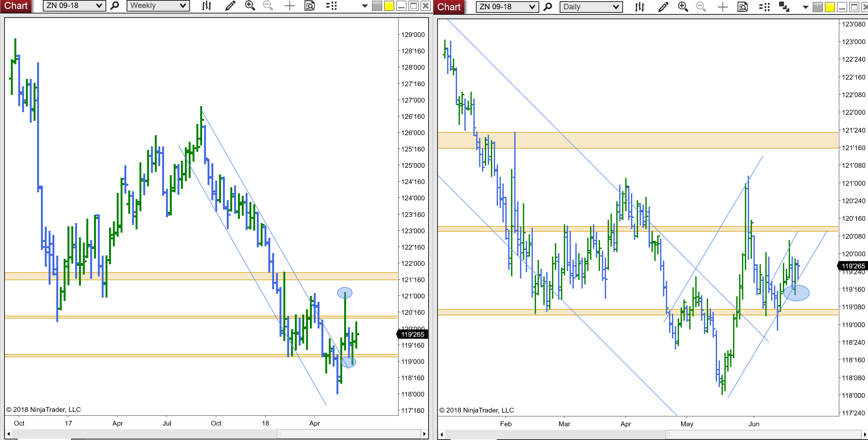
Task: Click right scroll arrow under Weekly chart
Action: tap(425, 434)
